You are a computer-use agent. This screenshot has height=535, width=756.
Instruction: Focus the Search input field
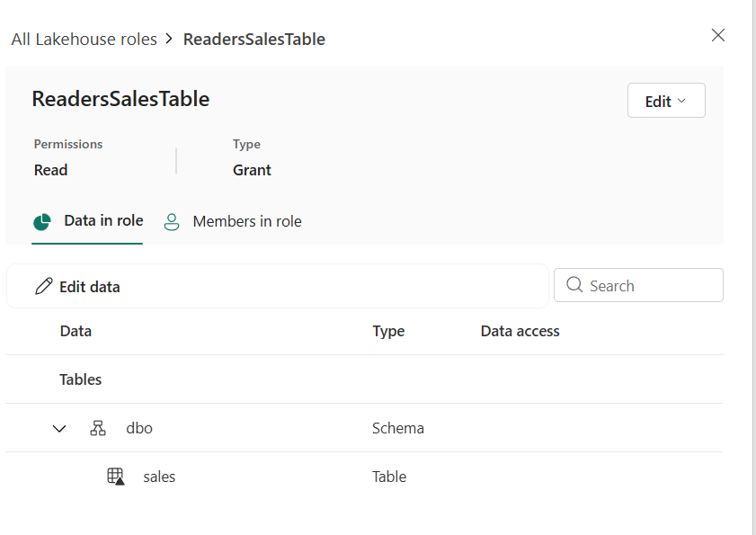coord(638,285)
